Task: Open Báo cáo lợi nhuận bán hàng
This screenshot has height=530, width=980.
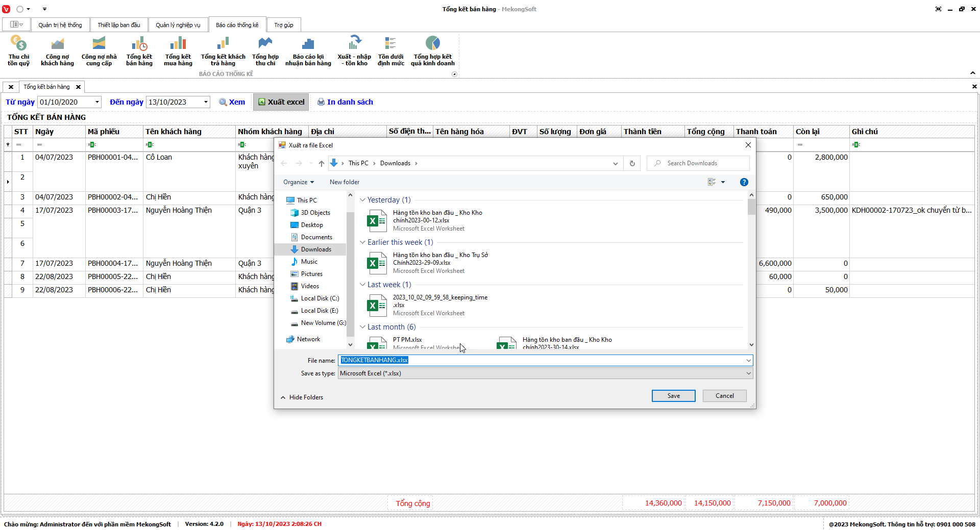Action: coord(308,51)
